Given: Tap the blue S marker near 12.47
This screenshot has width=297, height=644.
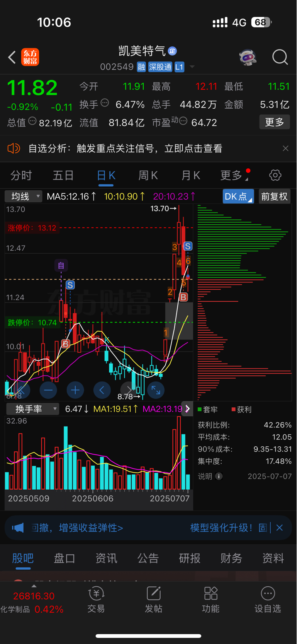Looking at the screenshot, I should tap(188, 246).
